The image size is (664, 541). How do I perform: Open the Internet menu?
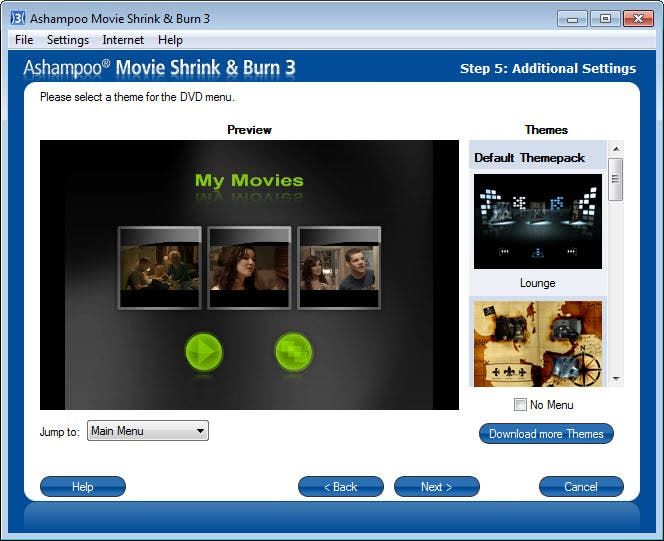pyautogui.click(x=123, y=40)
